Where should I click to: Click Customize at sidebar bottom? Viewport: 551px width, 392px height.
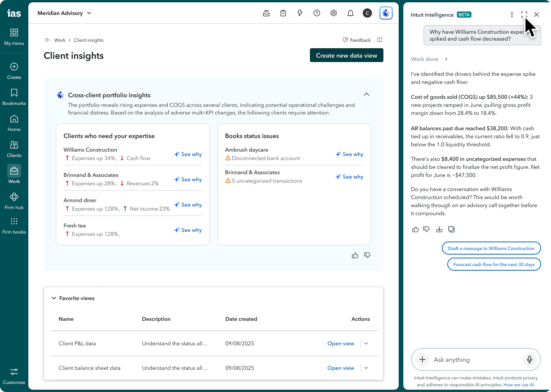tap(14, 376)
